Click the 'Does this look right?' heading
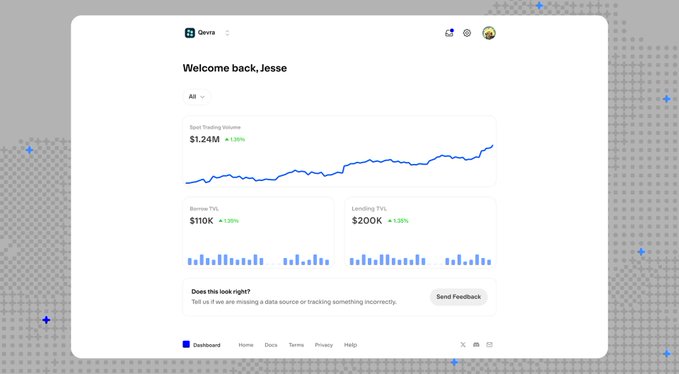679x374 pixels. (x=221, y=292)
